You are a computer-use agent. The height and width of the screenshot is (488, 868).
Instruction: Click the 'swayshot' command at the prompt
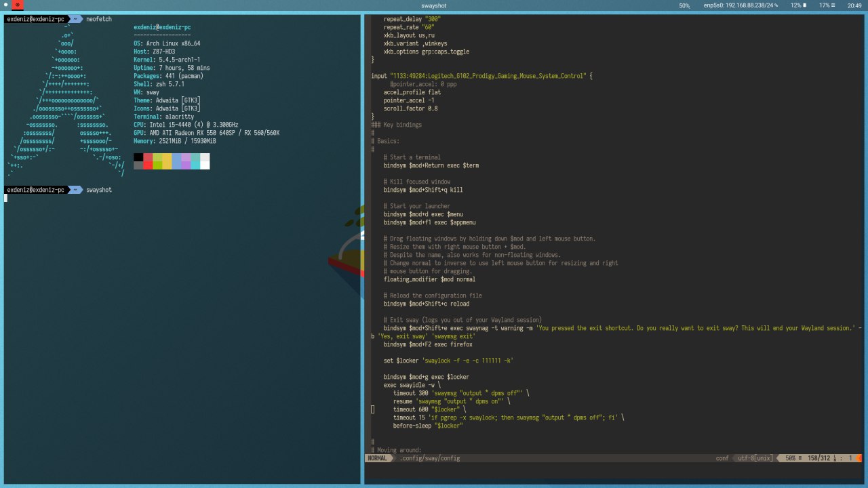tap(99, 190)
